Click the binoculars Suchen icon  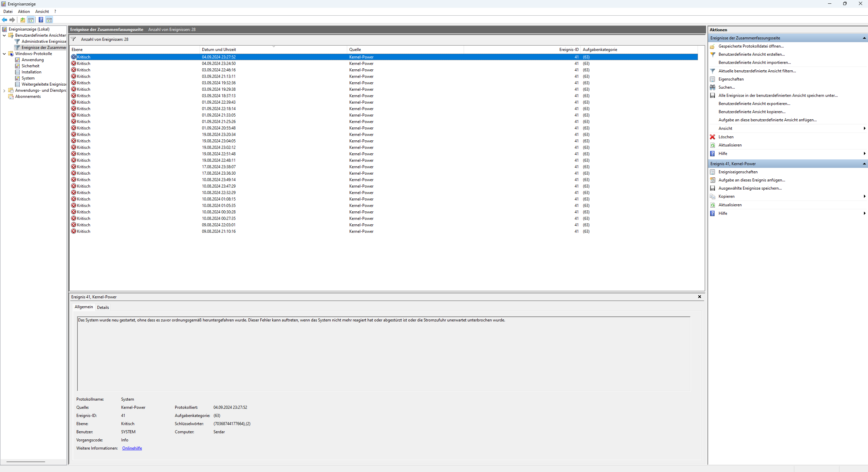point(713,87)
